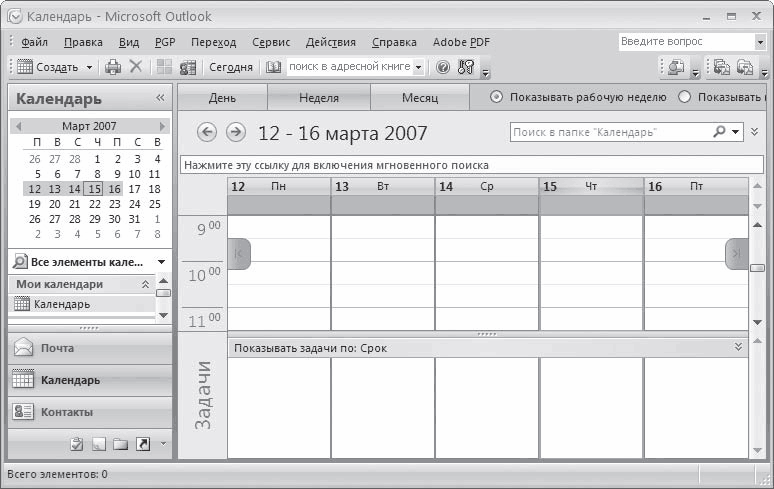Open address book search dropdown arrow
The image size is (774, 489).
419,67
